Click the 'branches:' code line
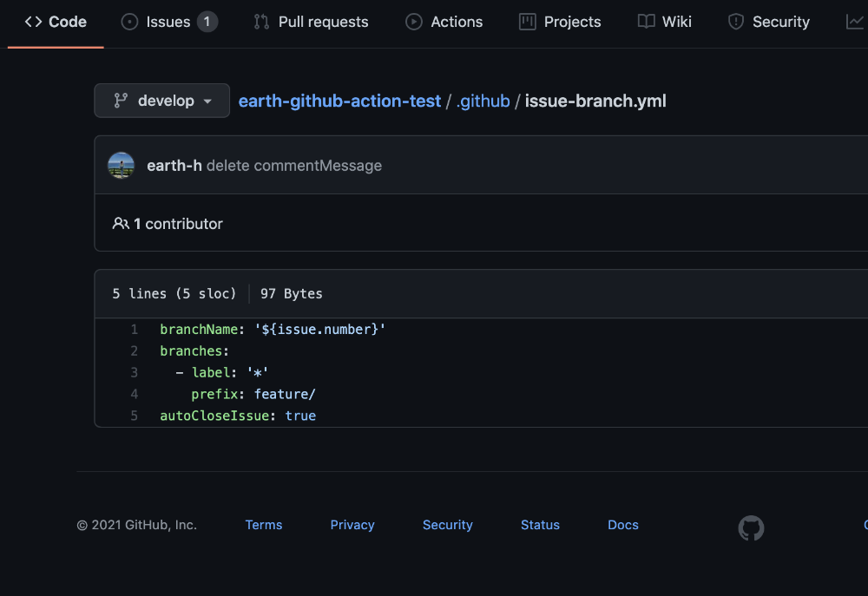The height and width of the screenshot is (596, 868). point(194,350)
